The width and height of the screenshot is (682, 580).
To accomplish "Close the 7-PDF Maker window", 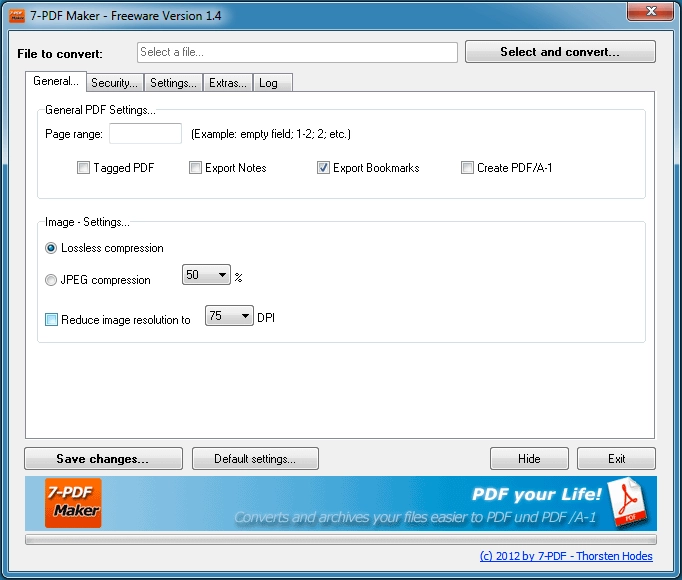I will pos(650,11).
